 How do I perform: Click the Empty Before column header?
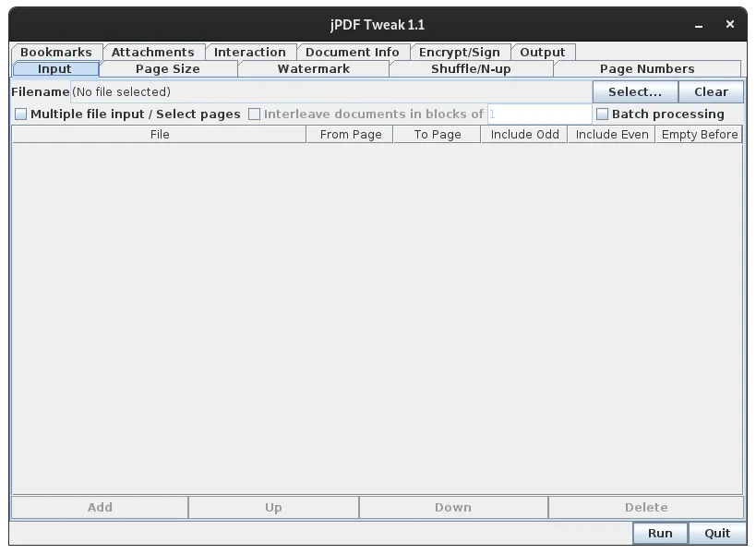(x=699, y=135)
